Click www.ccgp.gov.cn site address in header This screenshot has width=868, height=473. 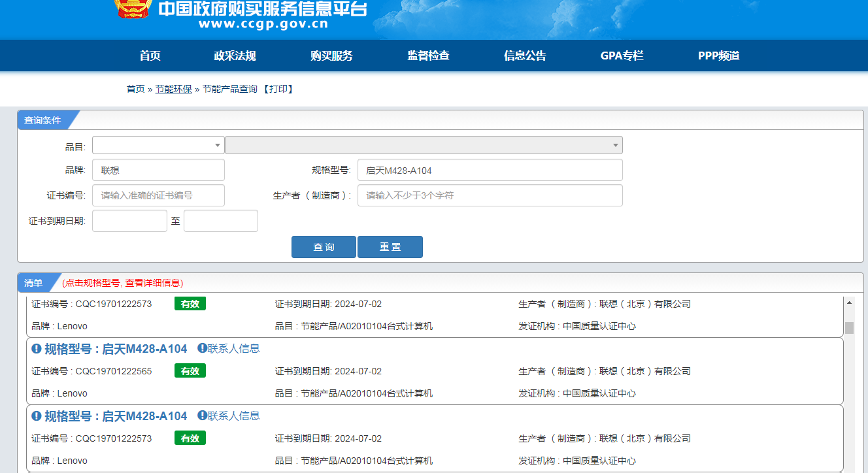pyautogui.click(x=263, y=24)
